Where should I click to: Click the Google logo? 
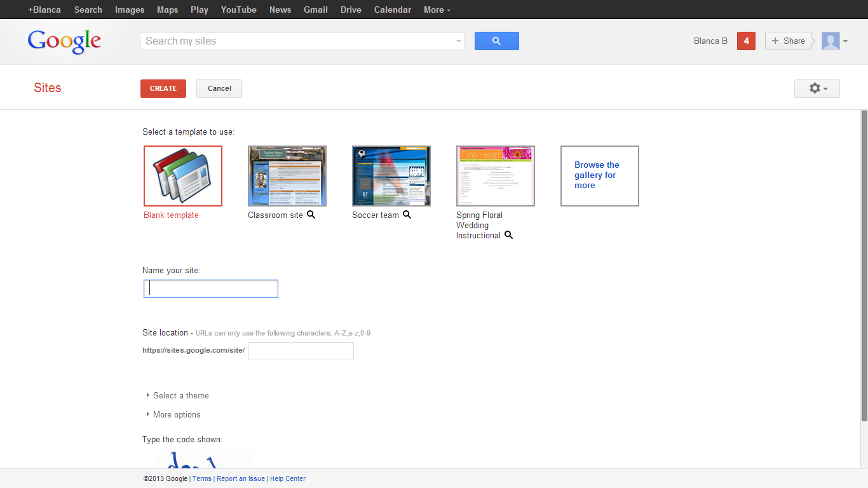click(x=64, y=41)
